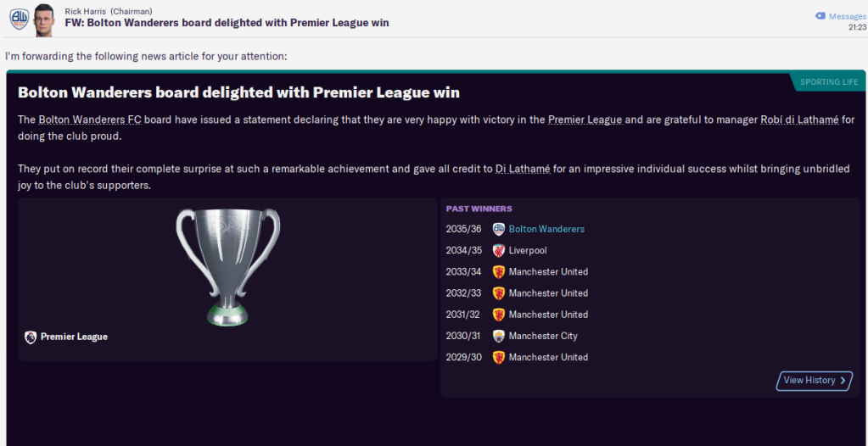Click Manchester United 2031/32 winner entry
Image resolution: width=868 pixels, height=446 pixels.
[548, 315]
